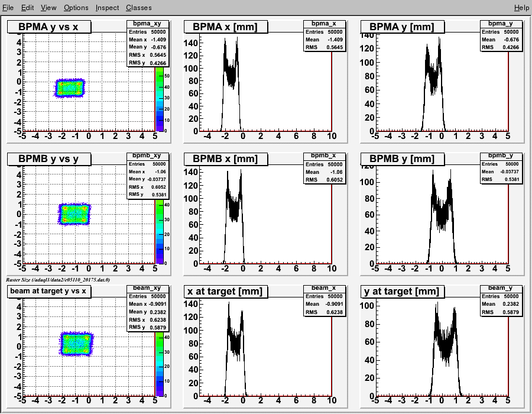Click the bpmb_xy statistics box
This screenshot has width=532, height=414.
click(148, 176)
